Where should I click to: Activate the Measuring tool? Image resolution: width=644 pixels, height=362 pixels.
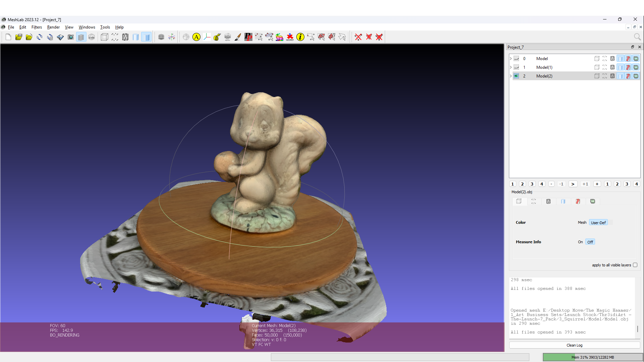click(x=217, y=37)
